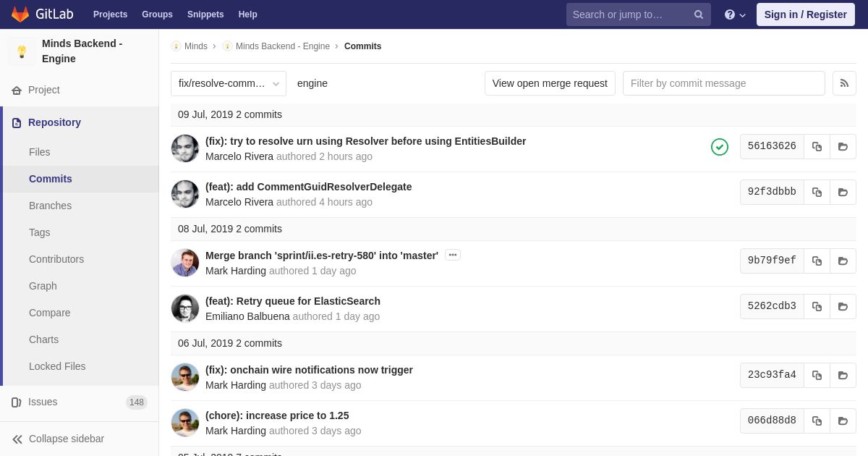
Task: Open the Issues sidebar icon
Action: (17, 402)
